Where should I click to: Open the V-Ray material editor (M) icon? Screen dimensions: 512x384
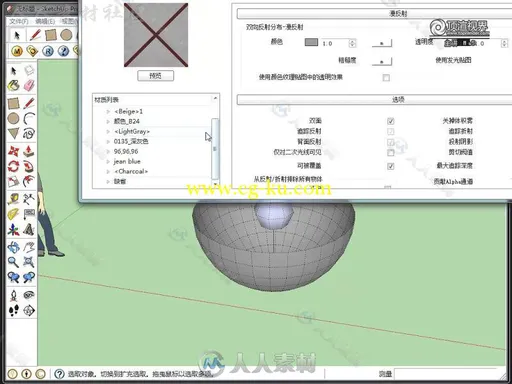17,51
